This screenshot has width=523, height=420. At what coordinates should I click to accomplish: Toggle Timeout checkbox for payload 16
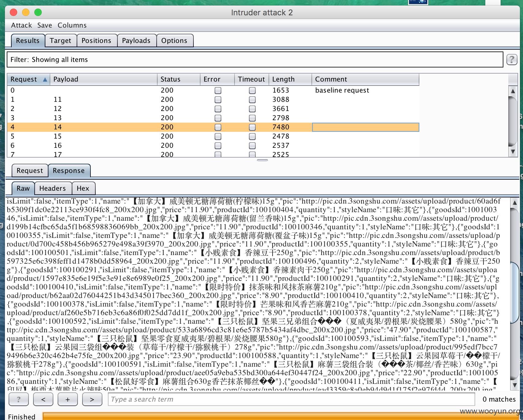tap(252, 146)
